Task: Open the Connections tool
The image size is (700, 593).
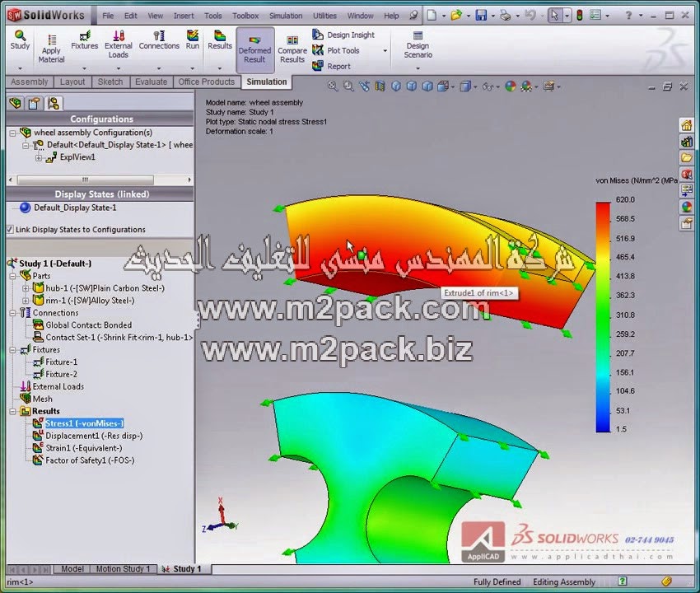Action: point(159,40)
